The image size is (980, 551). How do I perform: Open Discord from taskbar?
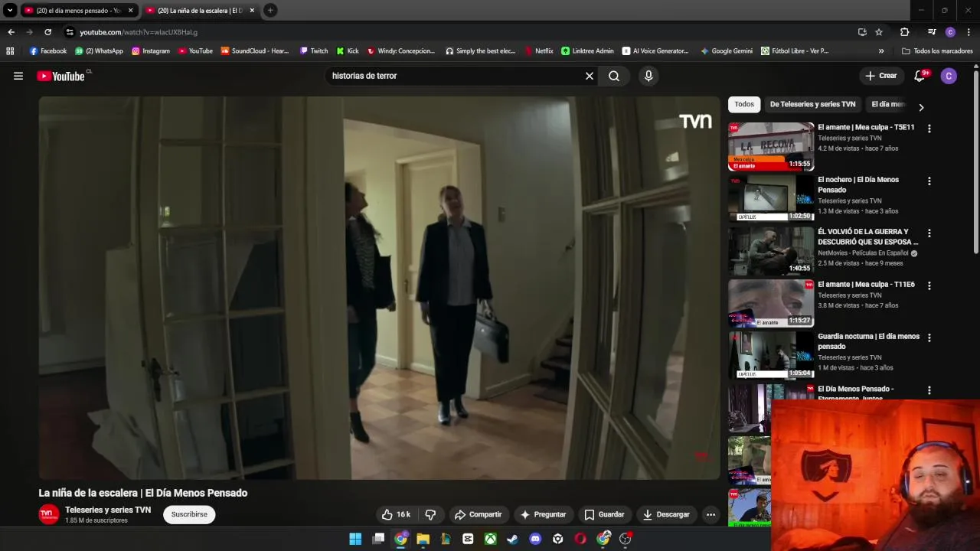535,539
